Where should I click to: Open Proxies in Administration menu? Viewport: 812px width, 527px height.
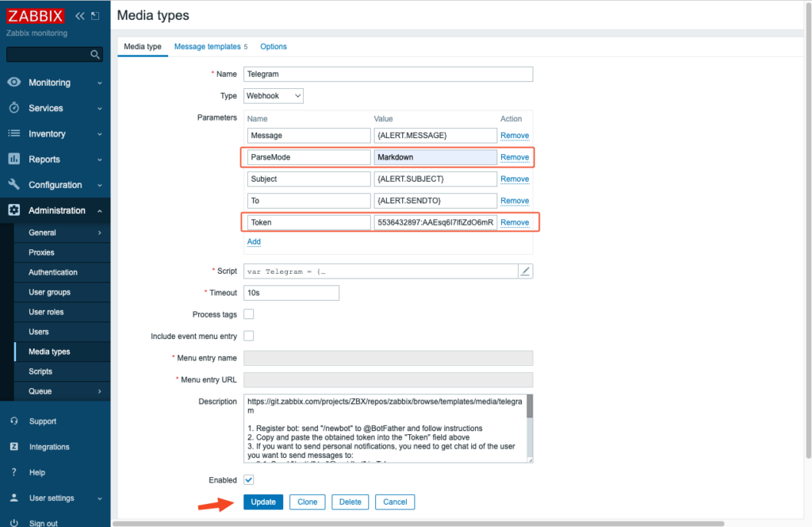pyautogui.click(x=41, y=252)
